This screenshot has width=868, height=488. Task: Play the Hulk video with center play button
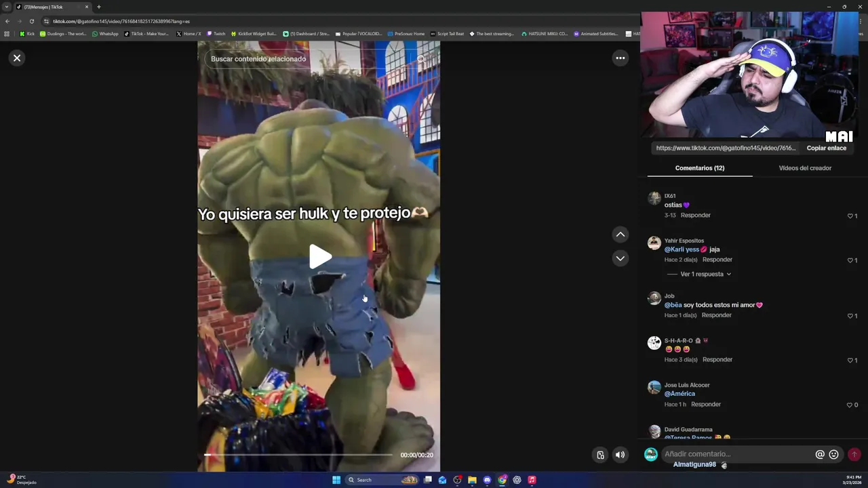(x=320, y=257)
